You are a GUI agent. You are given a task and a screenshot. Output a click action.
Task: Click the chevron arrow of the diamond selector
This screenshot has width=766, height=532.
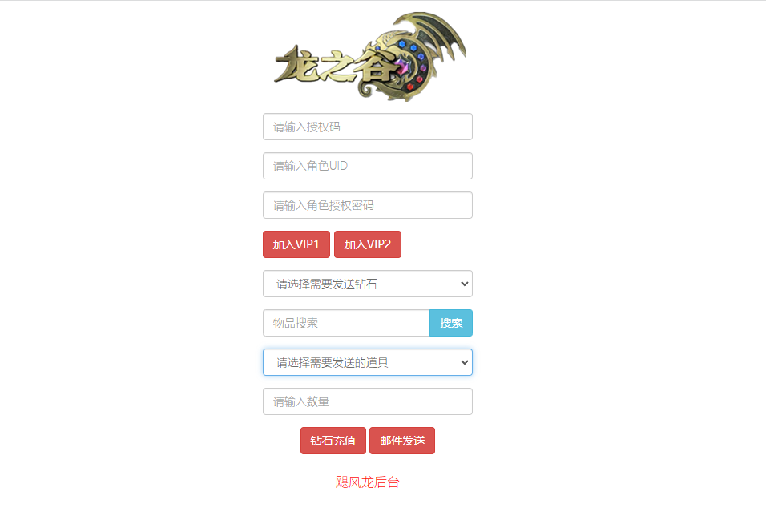[x=464, y=284]
